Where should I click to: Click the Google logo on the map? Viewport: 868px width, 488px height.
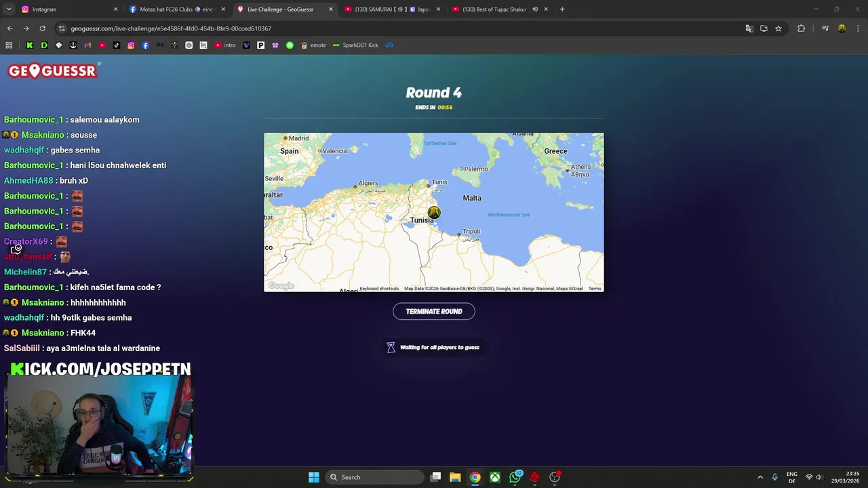coord(281,286)
